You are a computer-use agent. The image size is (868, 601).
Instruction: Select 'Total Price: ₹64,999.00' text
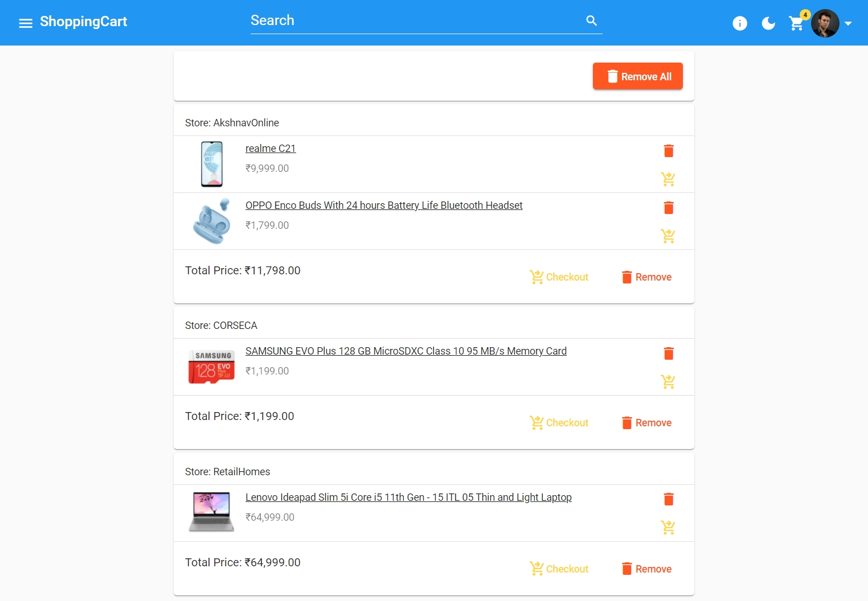point(243,562)
